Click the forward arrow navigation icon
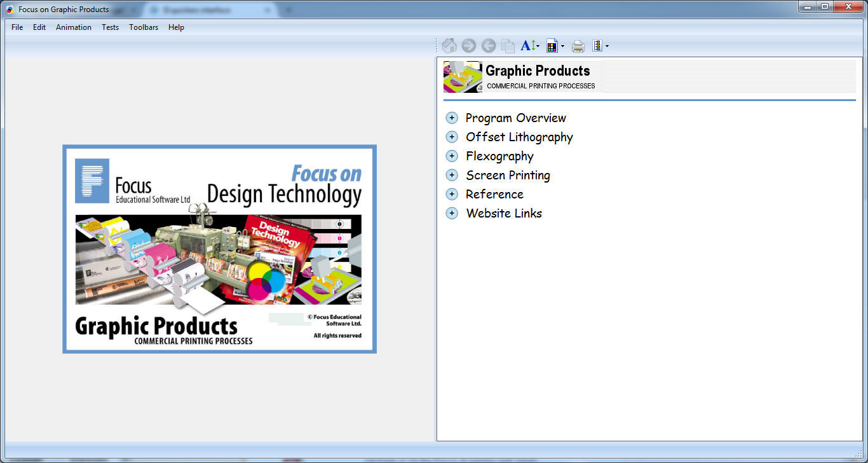This screenshot has height=463, width=868. [469, 46]
